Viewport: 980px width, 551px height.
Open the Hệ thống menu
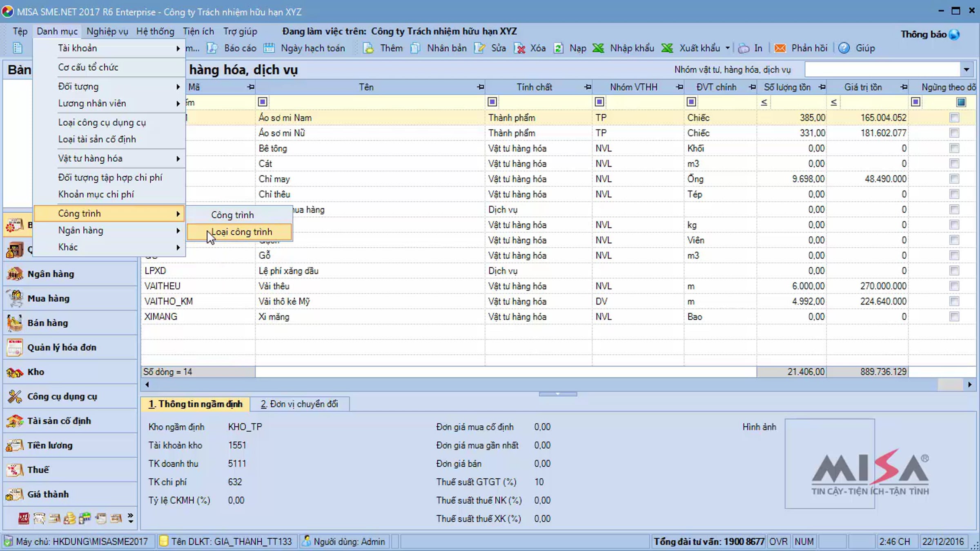155,31
